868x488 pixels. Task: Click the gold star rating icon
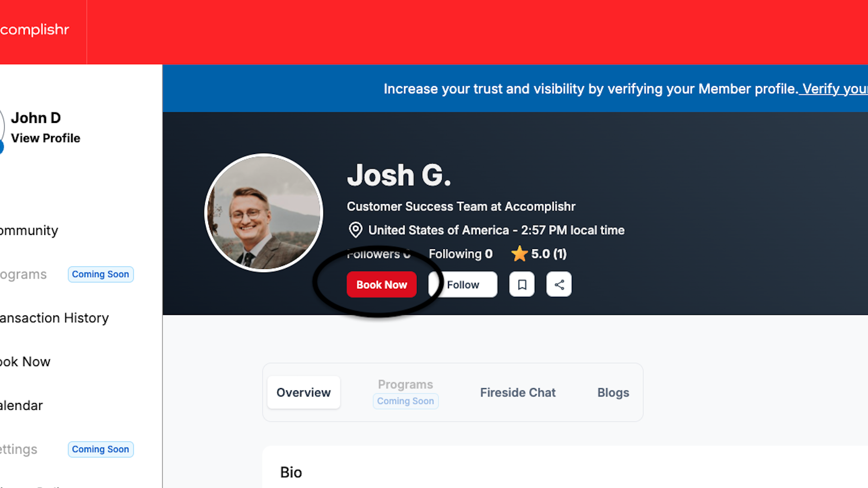point(519,253)
